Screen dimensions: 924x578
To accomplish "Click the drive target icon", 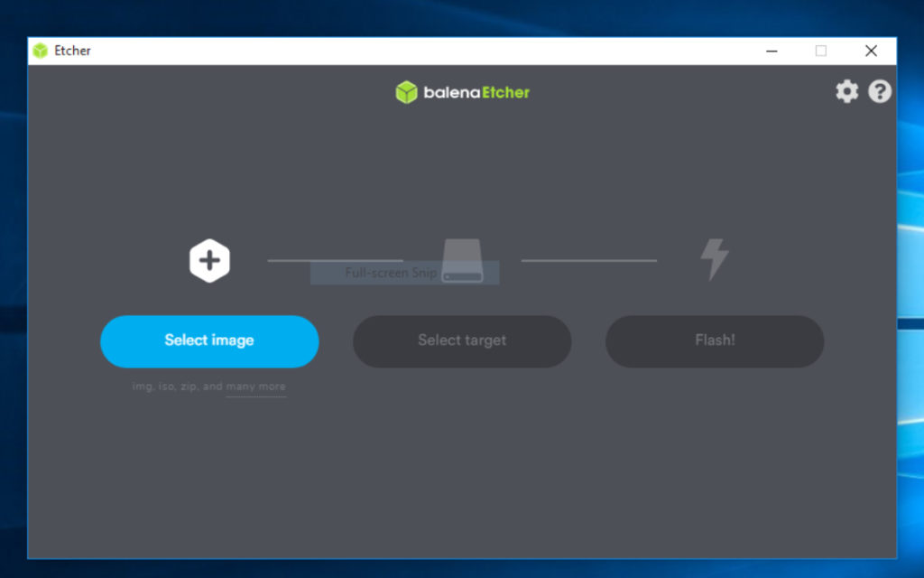I will [x=463, y=260].
